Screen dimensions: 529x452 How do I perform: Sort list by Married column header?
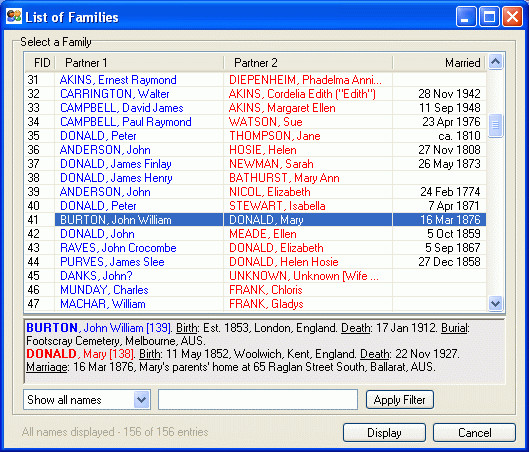[440, 63]
